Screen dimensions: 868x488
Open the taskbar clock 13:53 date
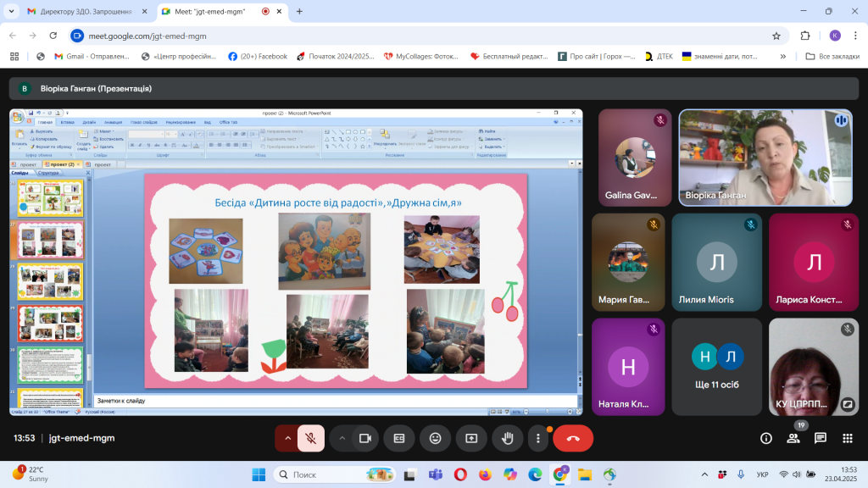coord(840,474)
